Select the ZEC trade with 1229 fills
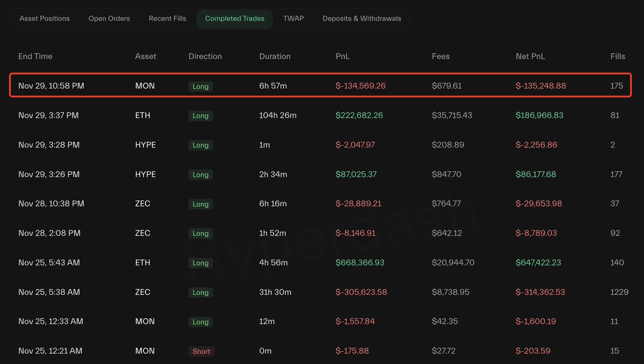Screen dimensions: 644x364 pyautogui.click(x=319, y=292)
